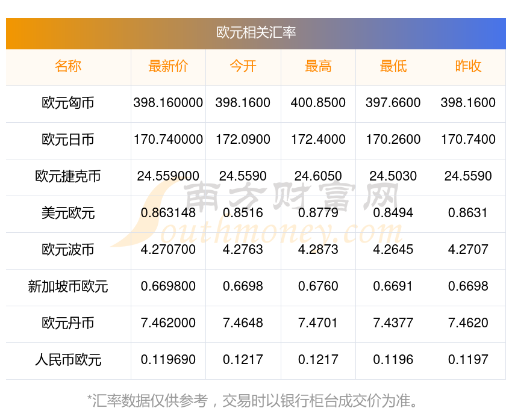
Task: Click the high value 24.6050
Action: [318, 176]
